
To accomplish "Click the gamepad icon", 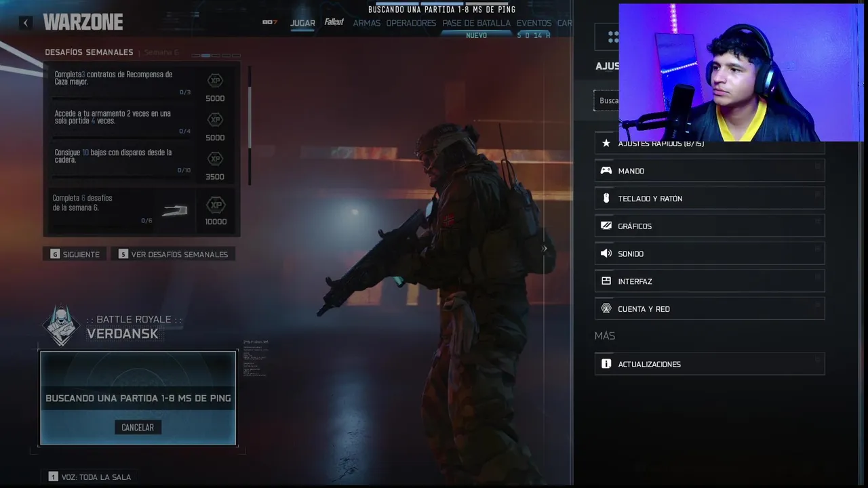I will (x=606, y=171).
